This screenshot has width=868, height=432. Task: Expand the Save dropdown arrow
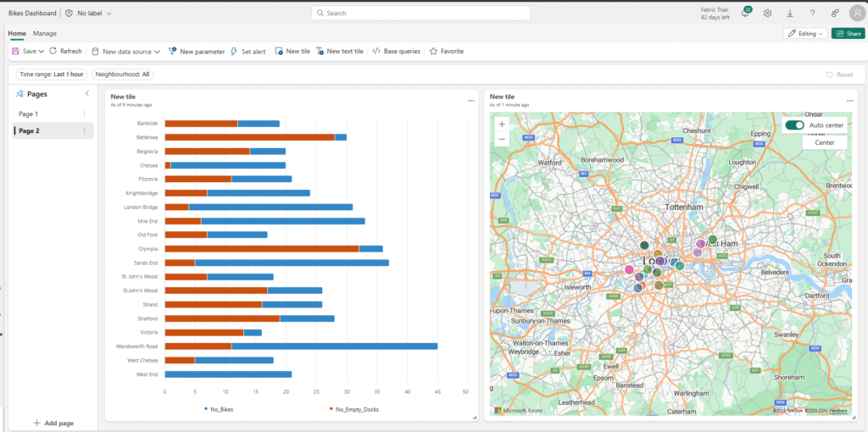(x=42, y=52)
